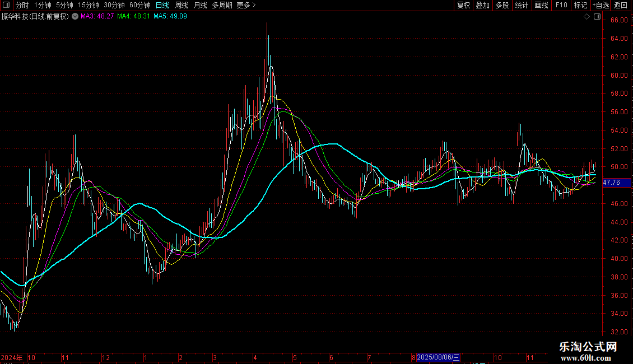633x364 pixels.
Task: Select the 5分钟 period tab
Action: click(64, 5)
